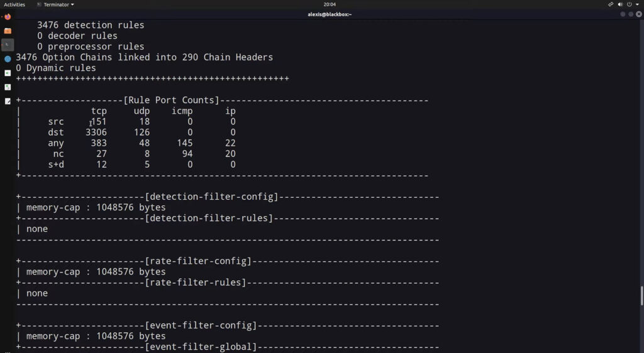Open Firefox from the dock

coord(8,17)
